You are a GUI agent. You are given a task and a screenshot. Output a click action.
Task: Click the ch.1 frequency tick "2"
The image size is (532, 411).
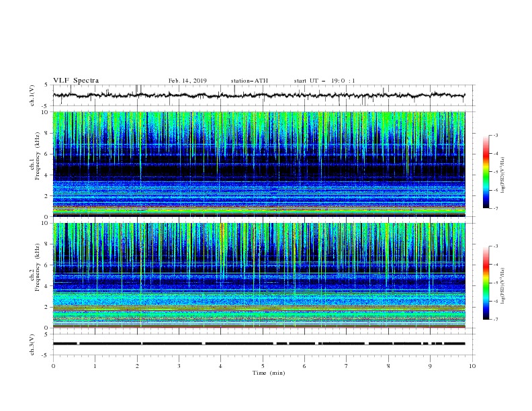47,195
